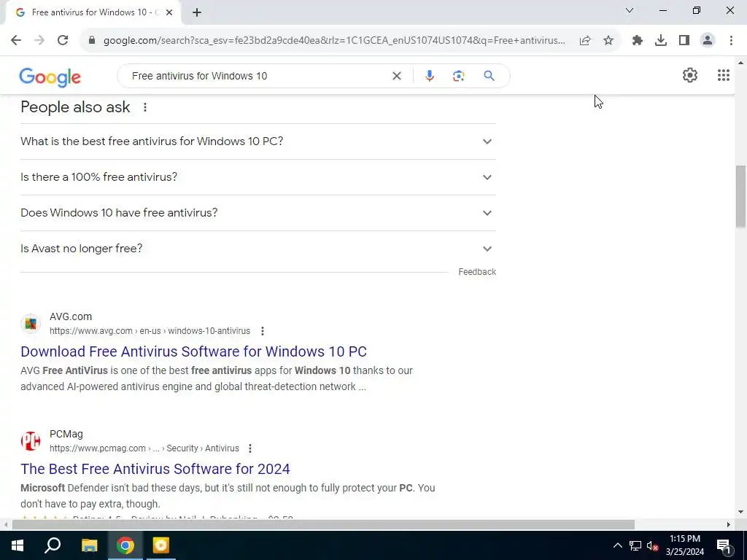Click the Chrome taskbar icon
Screen dimensions: 747x560
pyautogui.click(x=125, y=545)
